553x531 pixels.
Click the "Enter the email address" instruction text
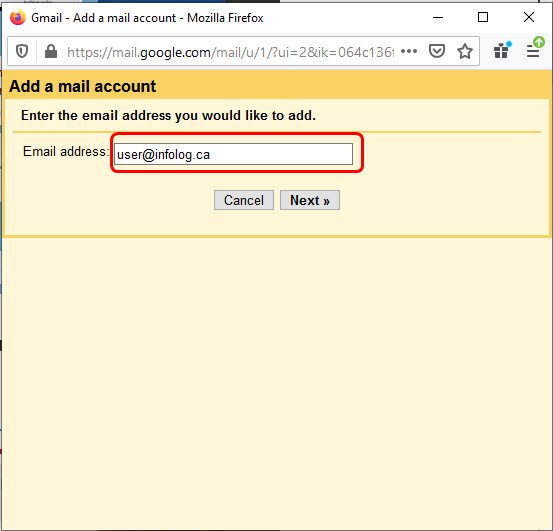pos(168,115)
